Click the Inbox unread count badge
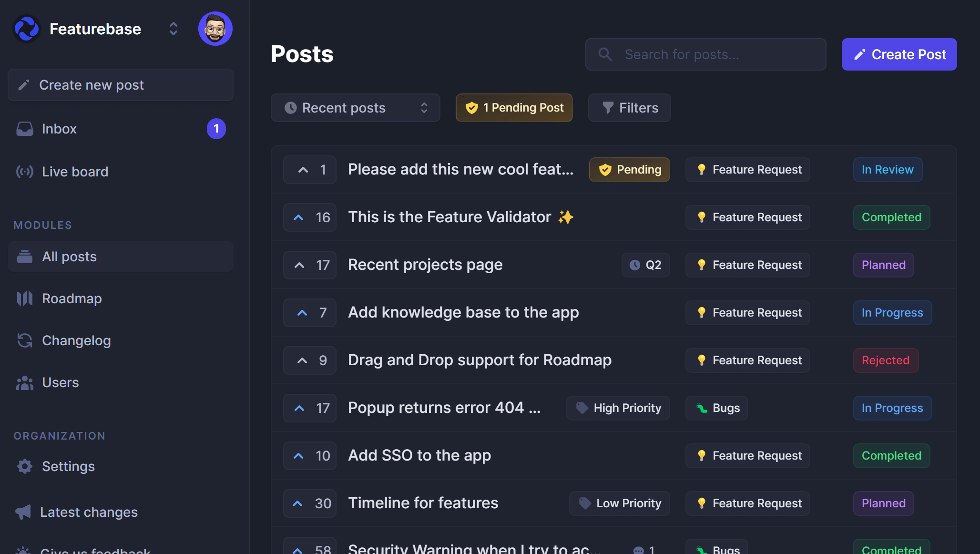 (x=216, y=129)
